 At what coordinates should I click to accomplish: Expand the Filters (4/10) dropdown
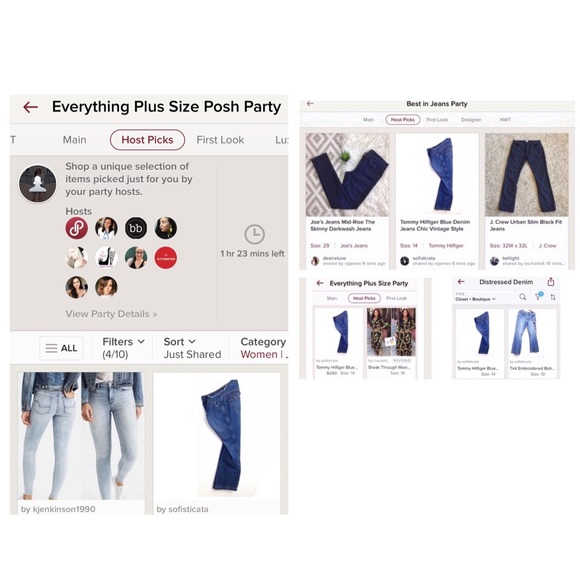123,348
